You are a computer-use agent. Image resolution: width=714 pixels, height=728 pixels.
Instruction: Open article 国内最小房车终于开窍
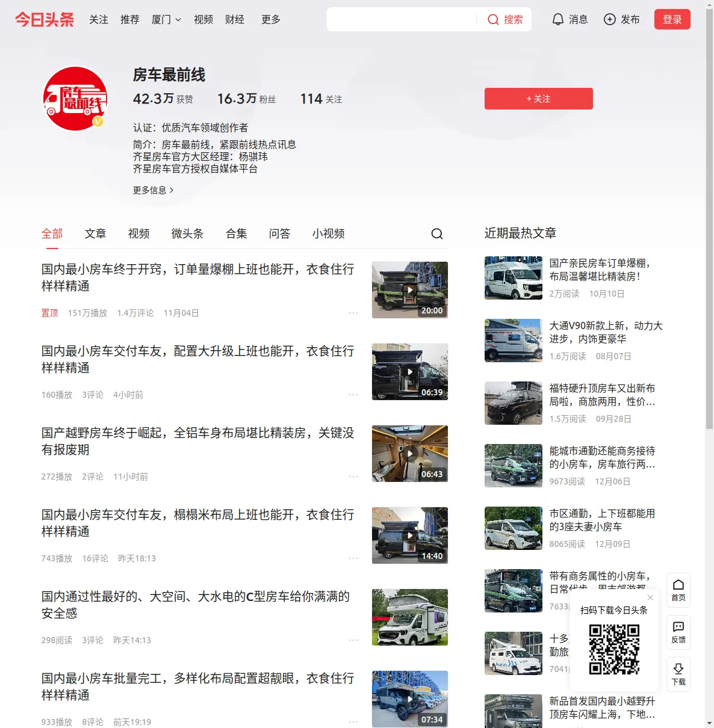click(x=198, y=277)
